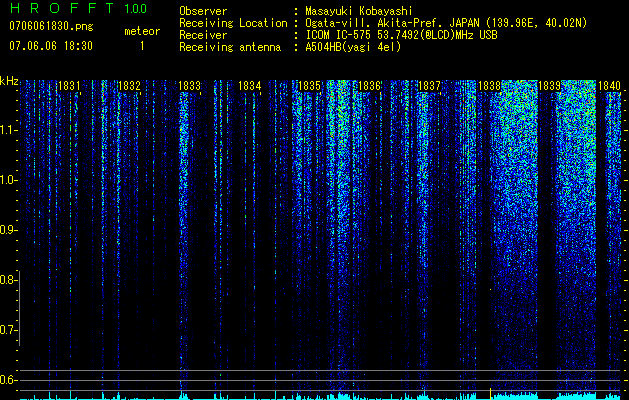
Task: Select the A504HB(yagi 4el) antenna text
Action: (353, 47)
